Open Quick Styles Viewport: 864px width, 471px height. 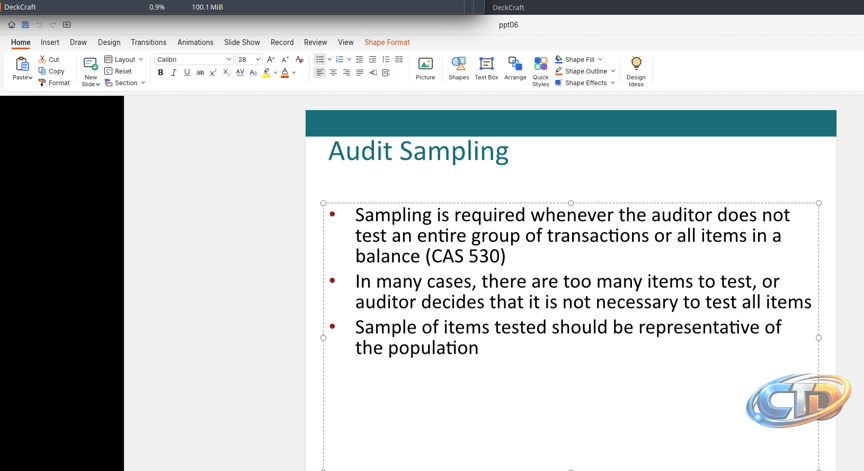click(x=541, y=72)
